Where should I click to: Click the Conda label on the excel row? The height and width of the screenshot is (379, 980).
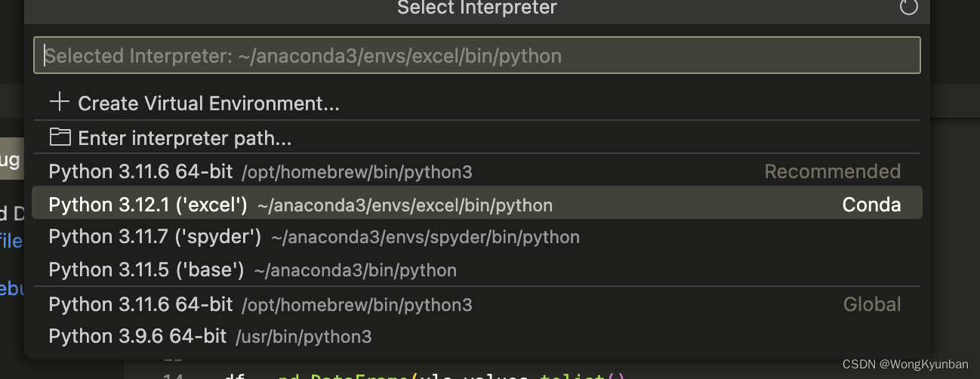tap(871, 205)
